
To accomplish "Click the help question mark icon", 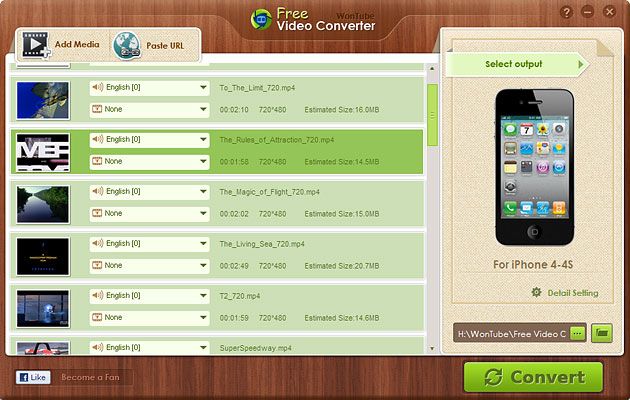I will [566, 13].
